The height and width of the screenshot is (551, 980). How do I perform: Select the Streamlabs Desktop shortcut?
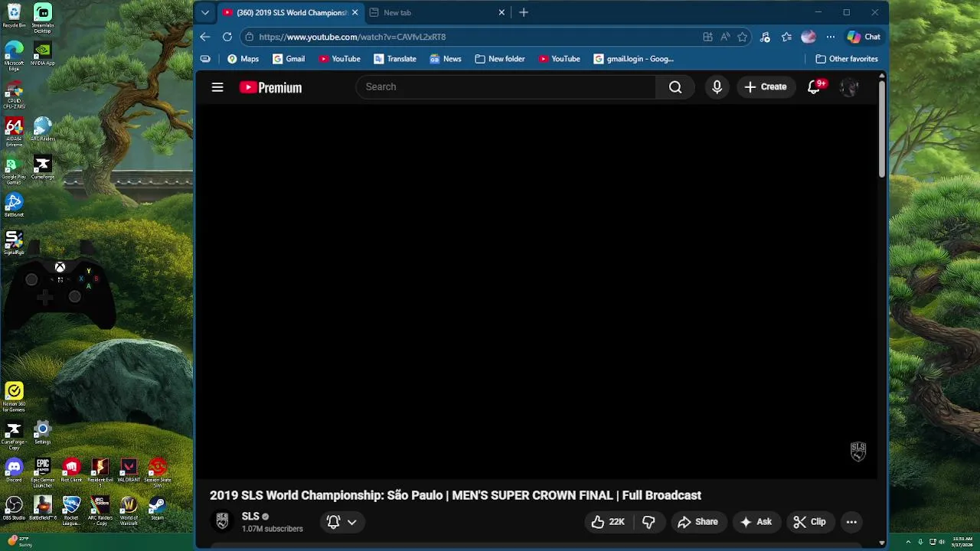43,18
